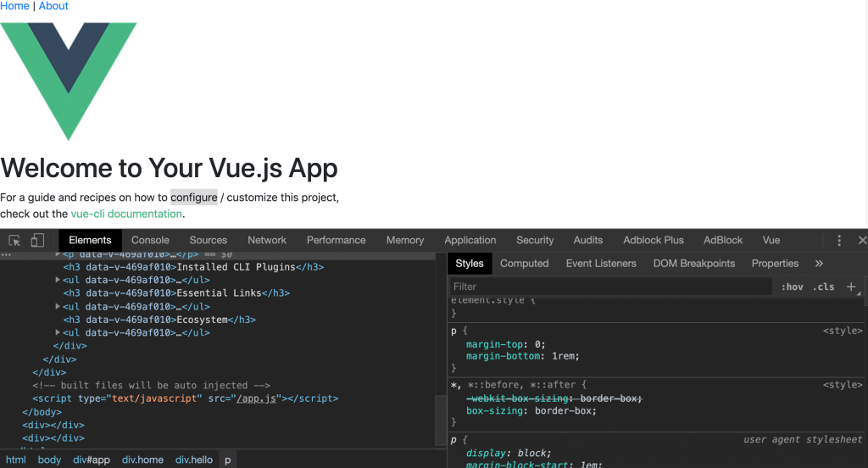Expand the ul below Ecosystem heading
Screen dimensions: 868x468
pos(58,332)
